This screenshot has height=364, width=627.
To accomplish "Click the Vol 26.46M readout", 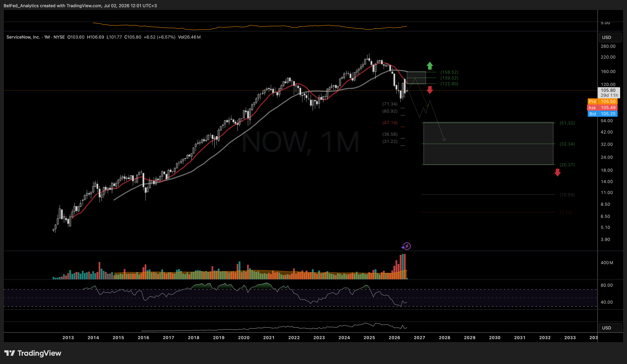I will pyautogui.click(x=189, y=37).
